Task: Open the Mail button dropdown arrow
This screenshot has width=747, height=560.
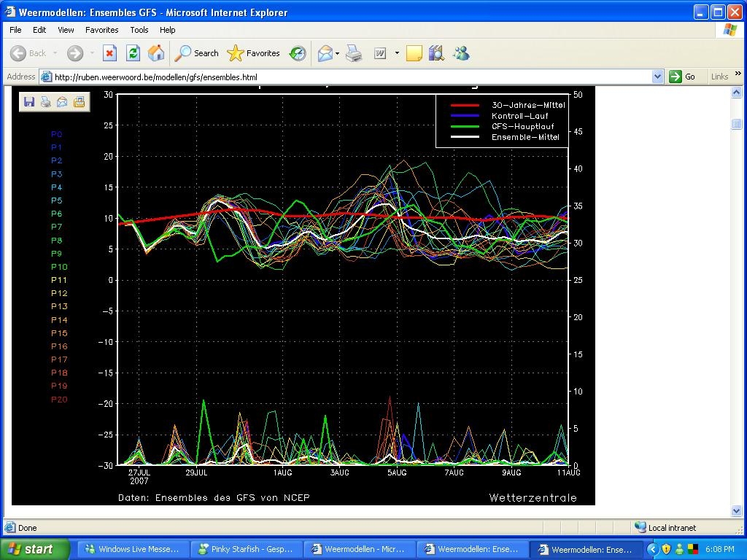Action: coord(337,53)
